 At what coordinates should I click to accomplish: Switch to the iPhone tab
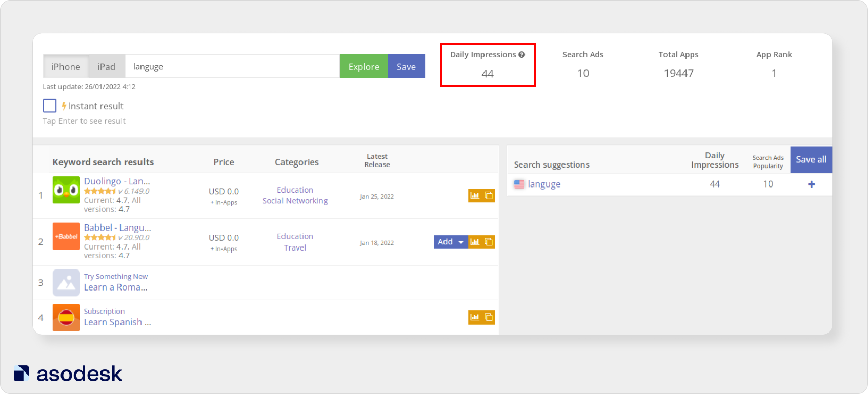click(x=66, y=67)
